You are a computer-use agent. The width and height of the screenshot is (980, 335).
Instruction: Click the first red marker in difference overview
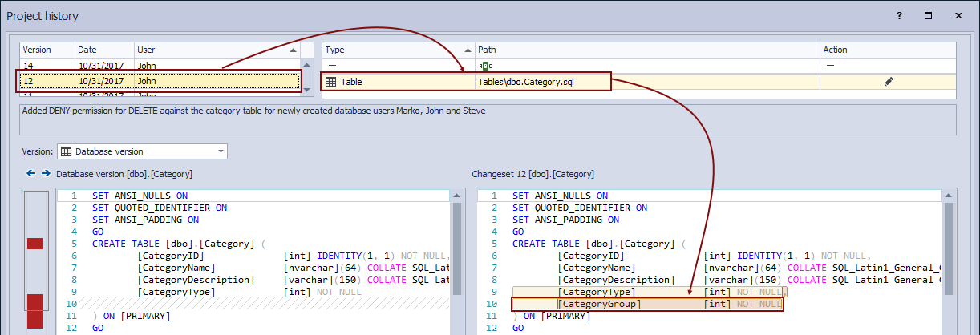(x=34, y=244)
